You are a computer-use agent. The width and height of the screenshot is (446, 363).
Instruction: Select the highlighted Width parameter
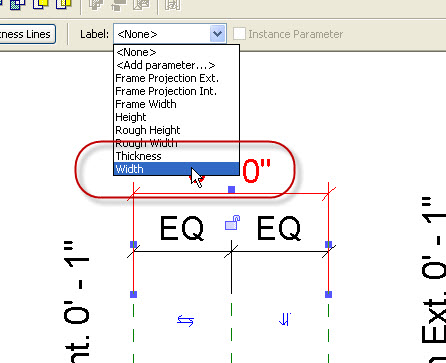tap(176, 169)
